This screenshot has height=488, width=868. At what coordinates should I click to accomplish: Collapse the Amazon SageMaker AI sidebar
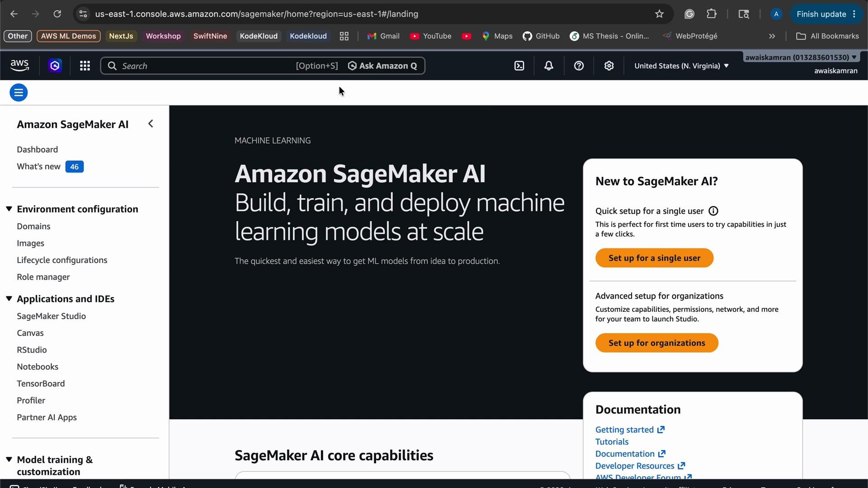coord(151,124)
